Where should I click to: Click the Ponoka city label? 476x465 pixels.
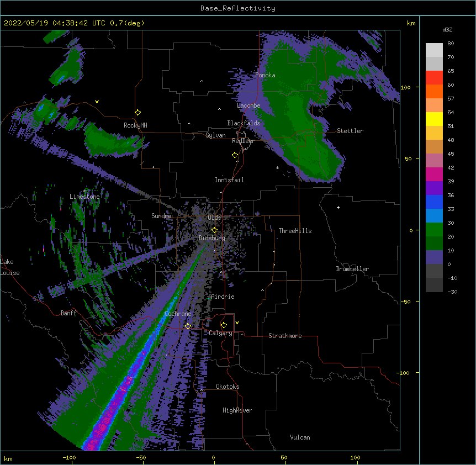(265, 75)
